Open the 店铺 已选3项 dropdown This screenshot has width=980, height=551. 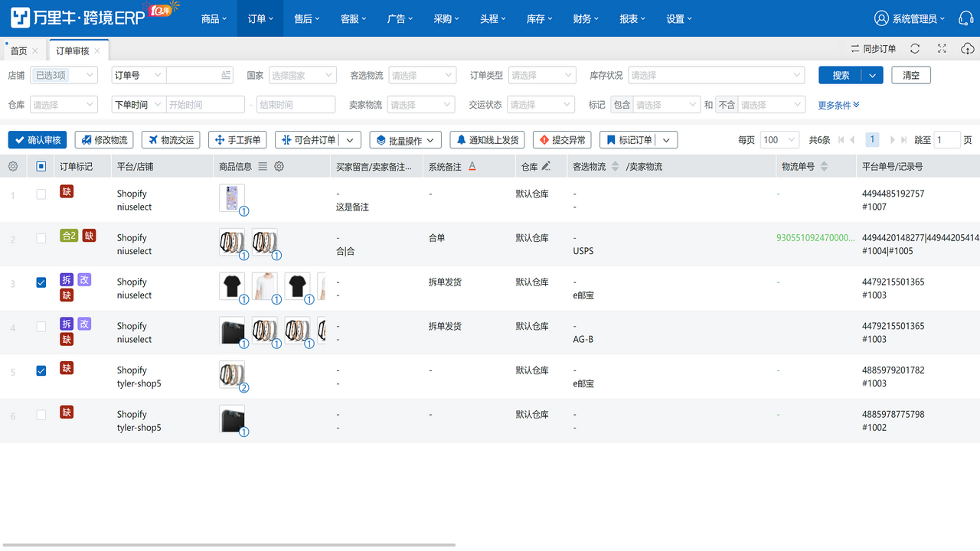pos(64,75)
